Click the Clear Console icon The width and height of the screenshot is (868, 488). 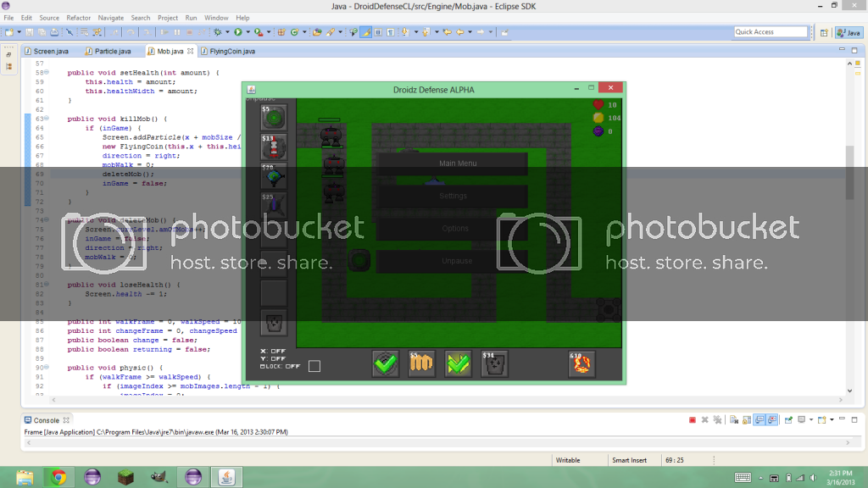click(x=734, y=420)
